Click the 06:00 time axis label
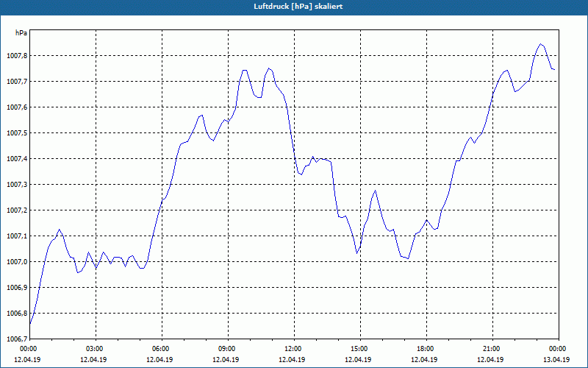 pyautogui.click(x=162, y=349)
